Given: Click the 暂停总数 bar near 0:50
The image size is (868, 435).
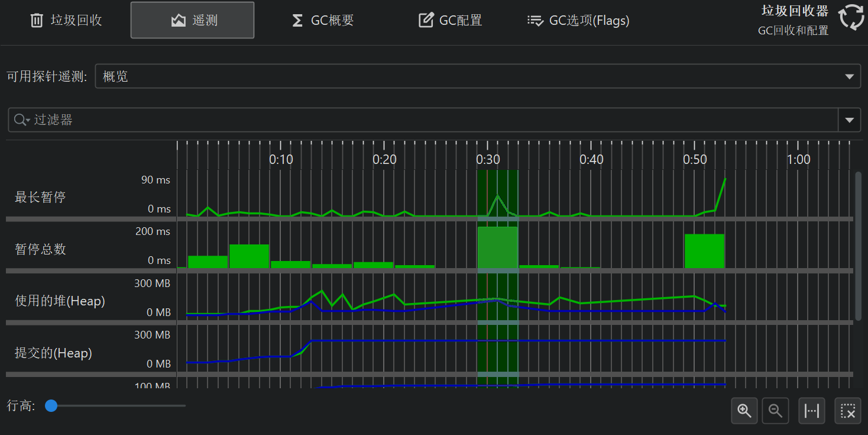Looking at the screenshot, I should (704, 251).
